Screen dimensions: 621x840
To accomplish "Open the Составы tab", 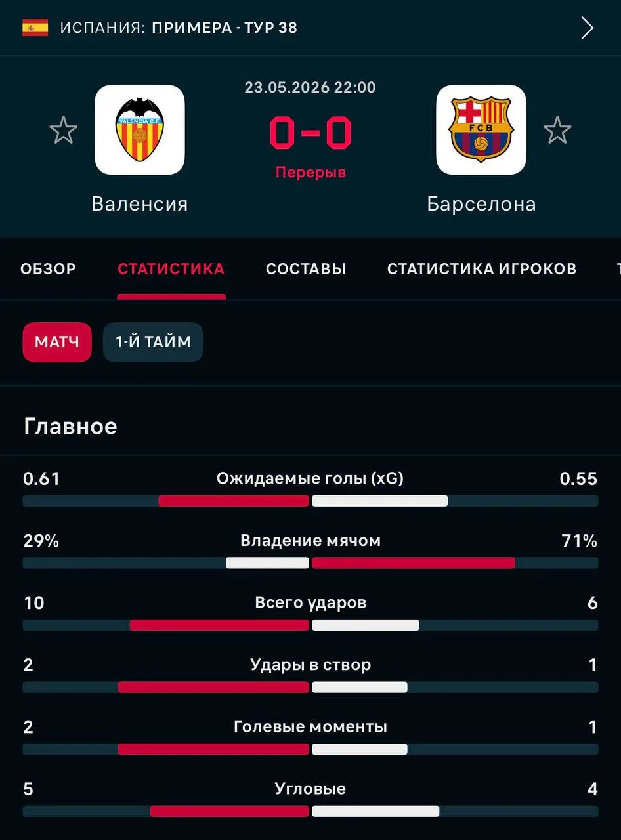I will [306, 268].
